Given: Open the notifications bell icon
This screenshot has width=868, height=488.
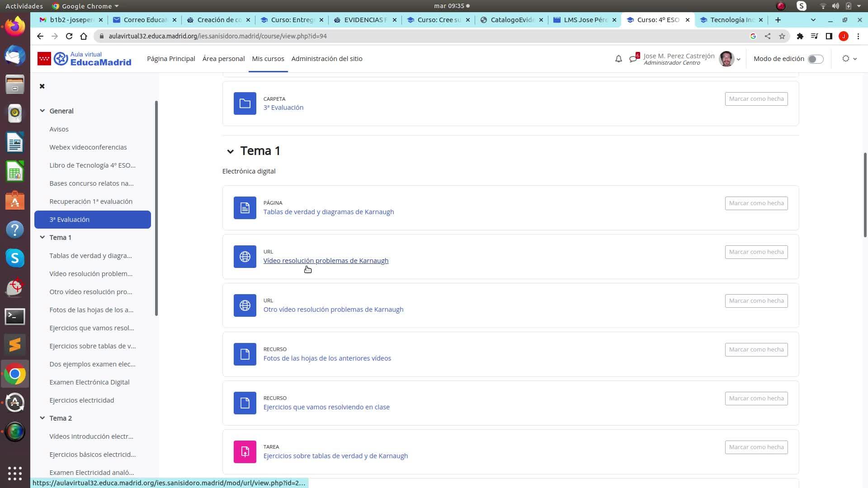Looking at the screenshot, I should [x=618, y=59].
